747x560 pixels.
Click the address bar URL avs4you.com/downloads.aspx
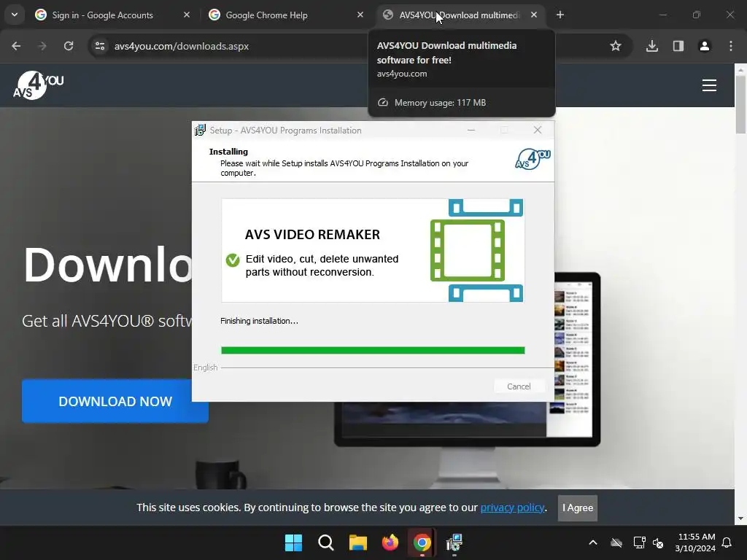click(x=182, y=46)
